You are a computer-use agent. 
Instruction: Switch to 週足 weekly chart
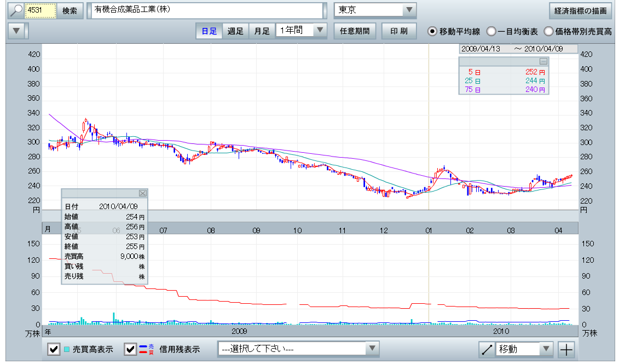coord(235,31)
